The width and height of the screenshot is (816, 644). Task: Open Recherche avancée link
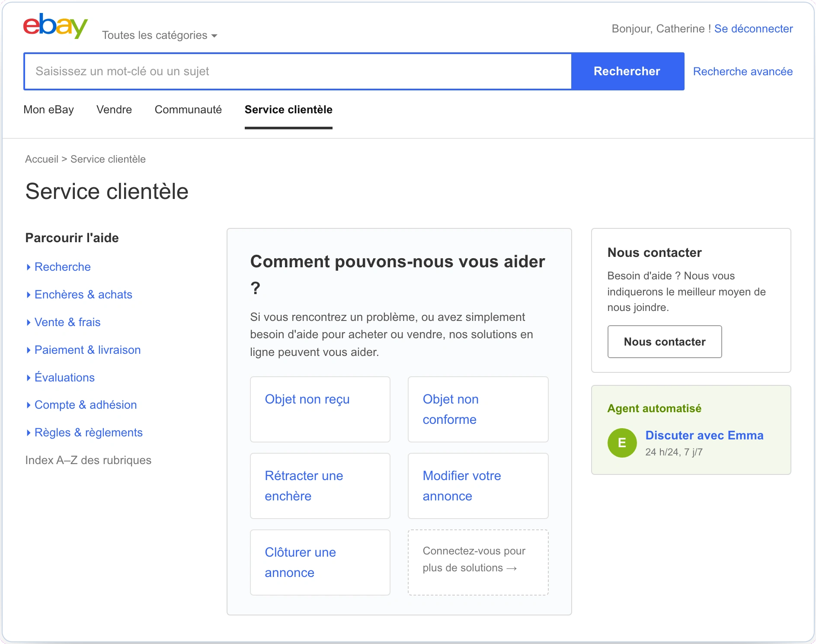(x=742, y=71)
